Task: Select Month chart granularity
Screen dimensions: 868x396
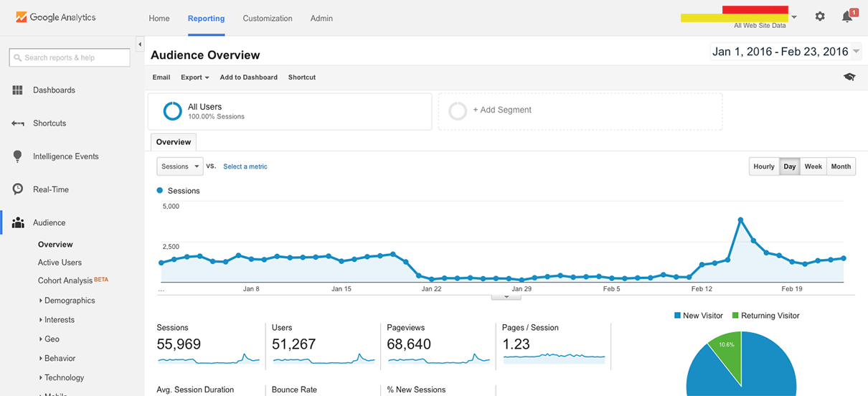Action: click(x=841, y=166)
